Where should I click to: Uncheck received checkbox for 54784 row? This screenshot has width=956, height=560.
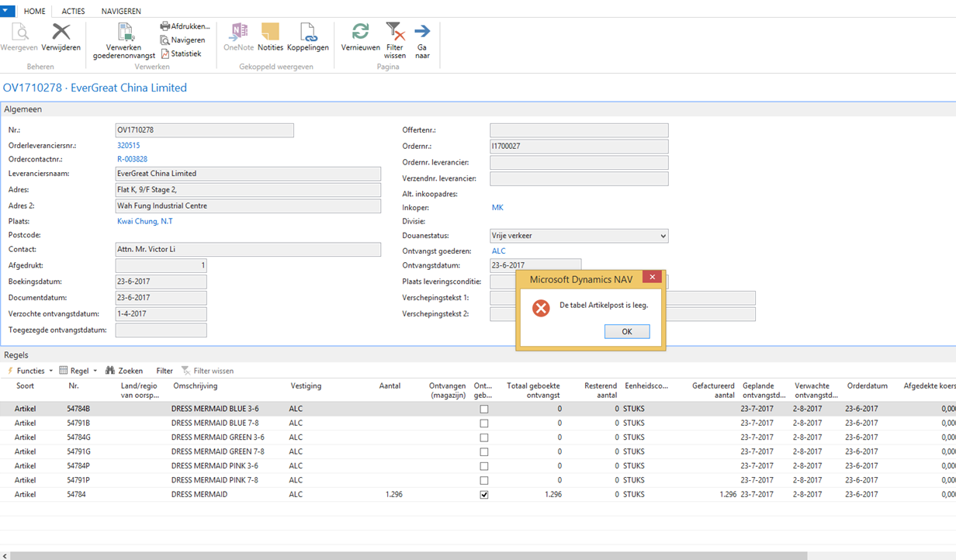point(484,495)
